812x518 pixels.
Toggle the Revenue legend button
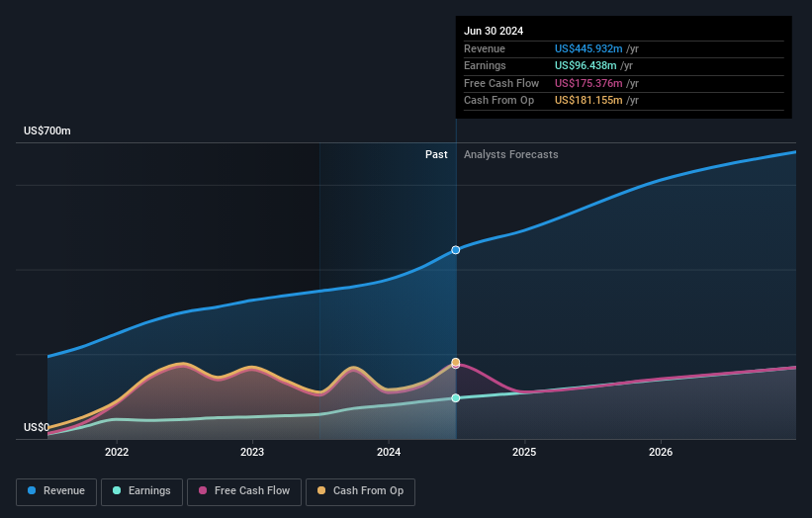pyautogui.click(x=56, y=491)
